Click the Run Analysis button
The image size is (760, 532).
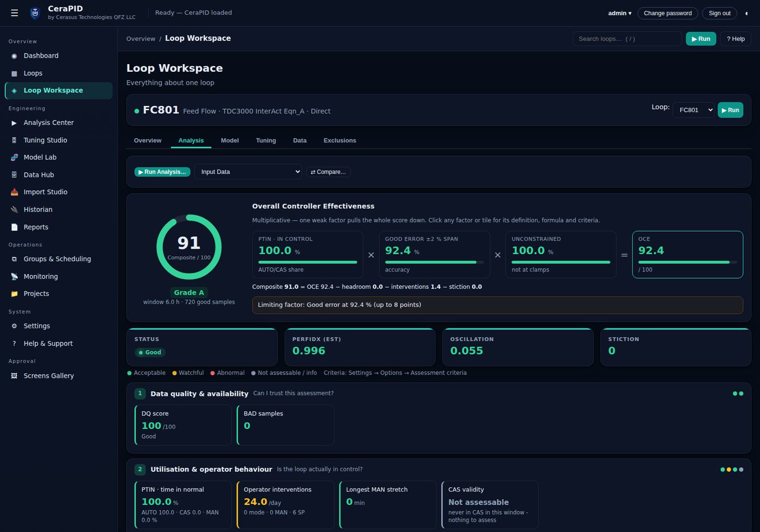pyautogui.click(x=162, y=172)
